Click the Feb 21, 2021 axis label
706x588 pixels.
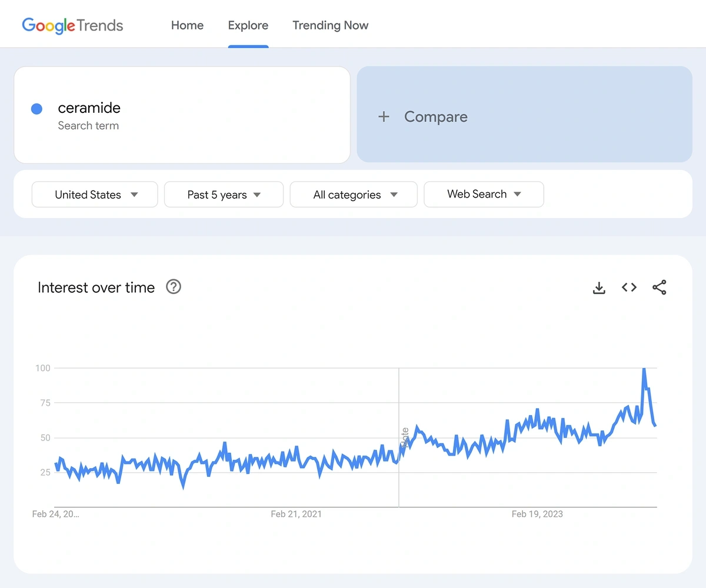(x=297, y=513)
